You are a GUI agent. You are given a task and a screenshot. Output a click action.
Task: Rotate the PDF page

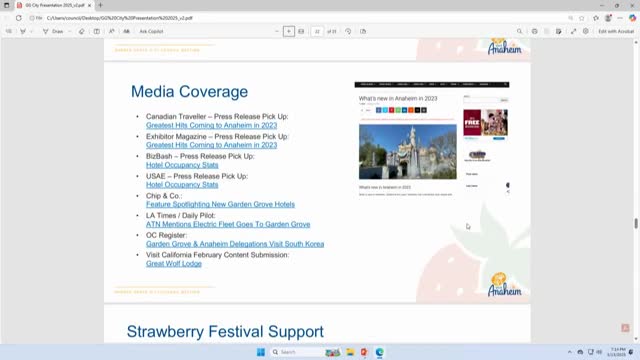tap(348, 31)
